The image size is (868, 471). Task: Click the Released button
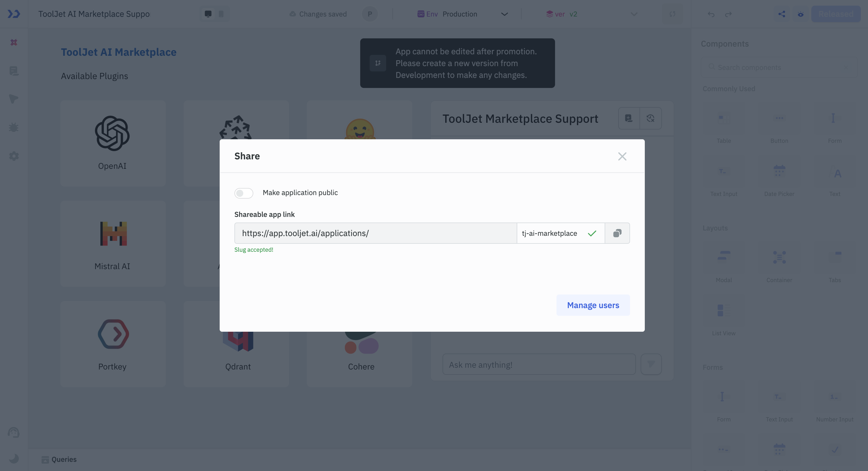[836, 14]
